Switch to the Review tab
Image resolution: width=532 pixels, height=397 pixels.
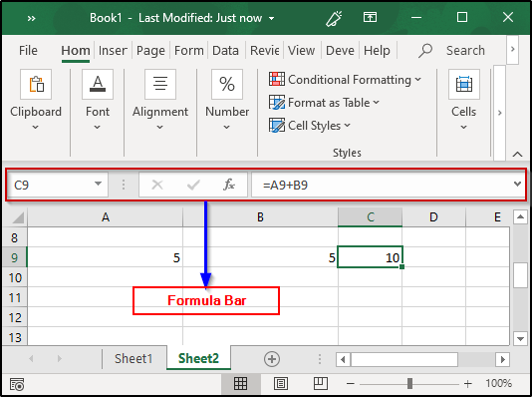[265, 51]
